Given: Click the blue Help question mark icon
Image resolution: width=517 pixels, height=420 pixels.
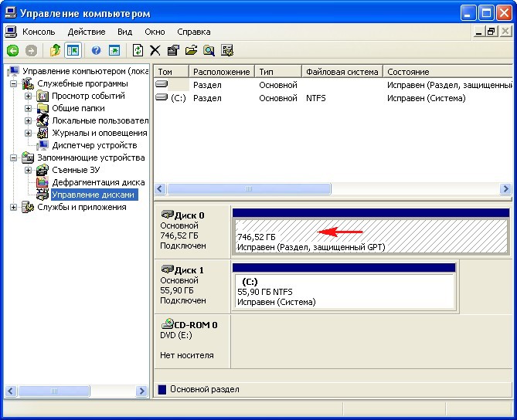Looking at the screenshot, I should (96, 50).
